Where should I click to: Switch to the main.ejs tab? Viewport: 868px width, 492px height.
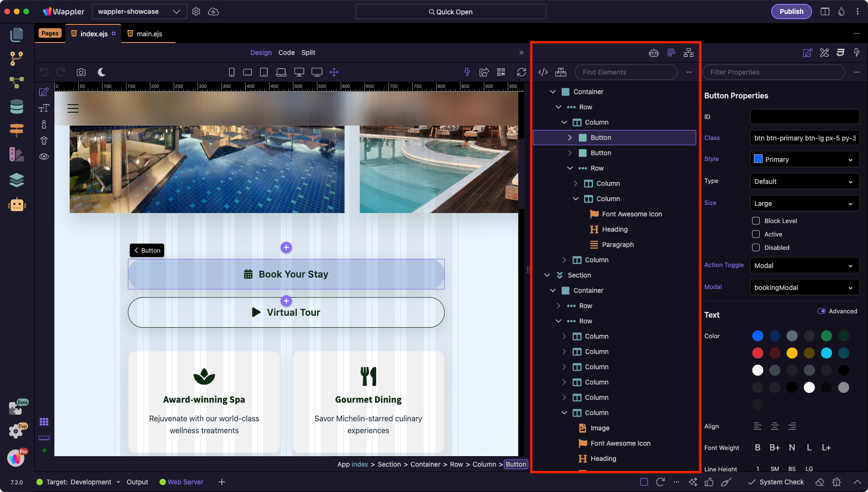[149, 34]
